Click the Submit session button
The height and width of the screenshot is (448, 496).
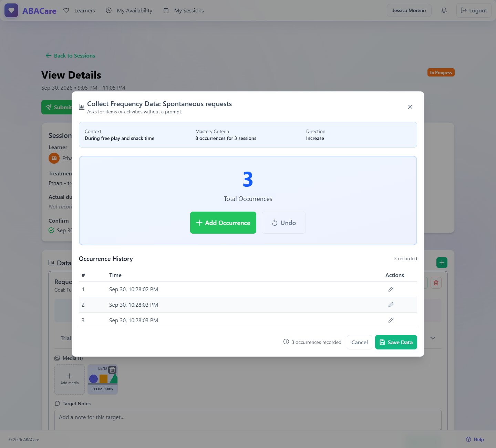point(57,107)
